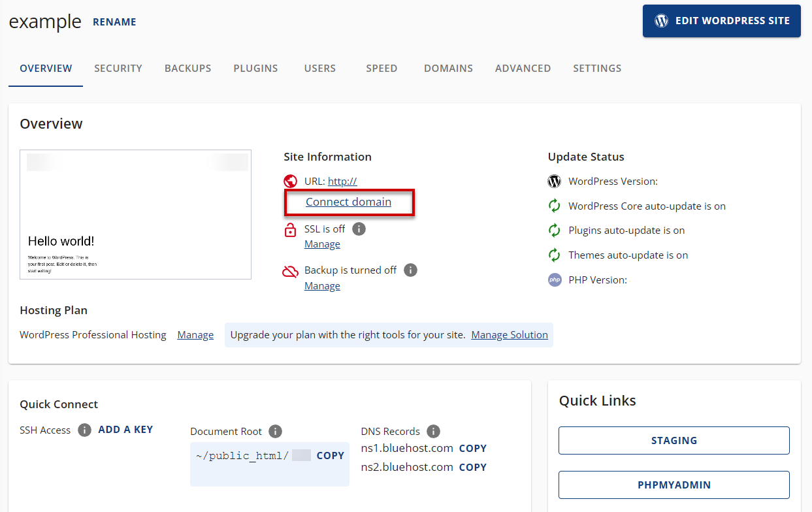Click the Themes auto-update refresh icon
This screenshot has height=512, width=812.
pyautogui.click(x=555, y=255)
